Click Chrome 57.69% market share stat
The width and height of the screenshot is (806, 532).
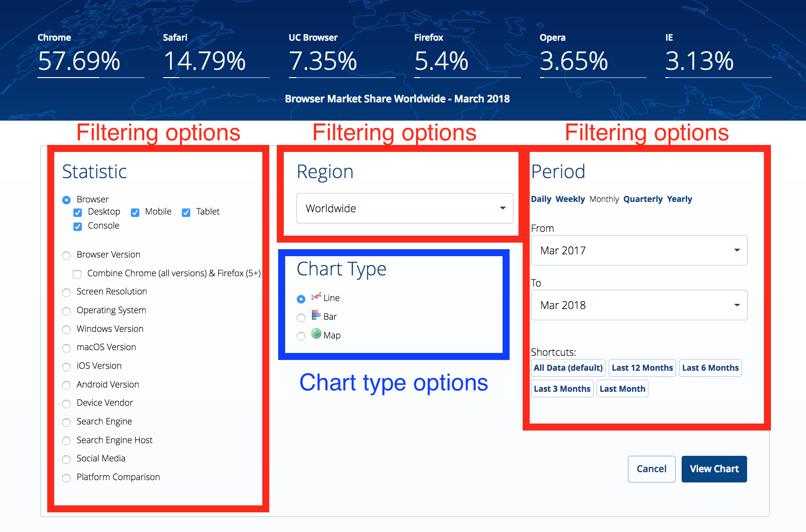pos(91,54)
